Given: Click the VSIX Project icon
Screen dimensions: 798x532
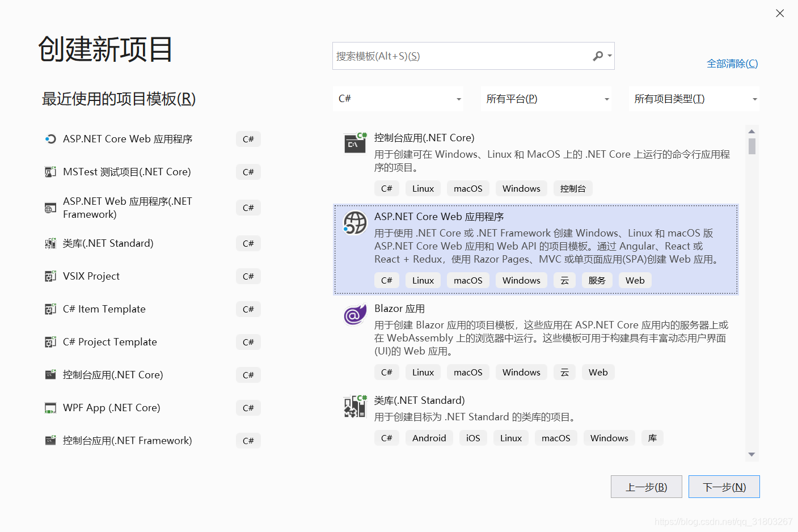Looking at the screenshot, I should [x=50, y=276].
